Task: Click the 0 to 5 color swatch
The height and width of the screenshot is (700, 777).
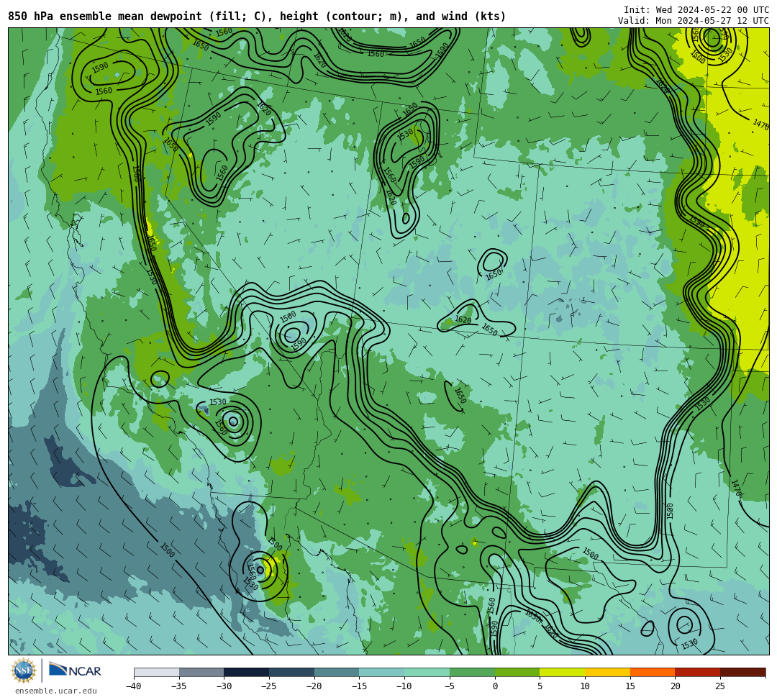Action: tap(517, 672)
